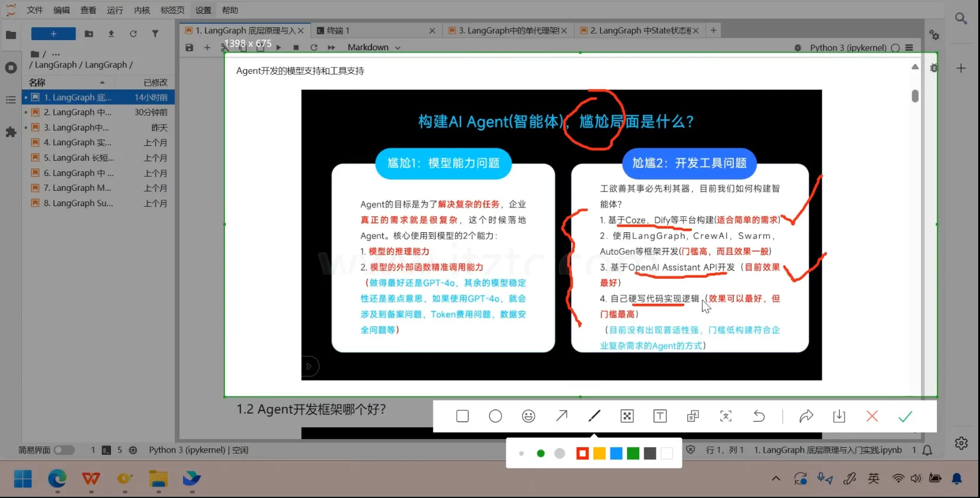Open the 设置 menu

(x=203, y=10)
